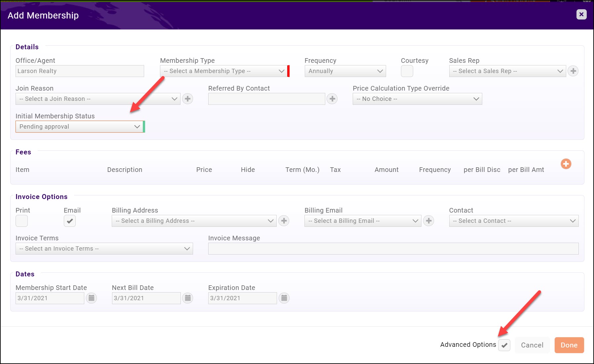The height and width of the screenshot is (364, 594).
Task: Expand the Frequency dropdown set to Annually
Action: pos(345,71)
